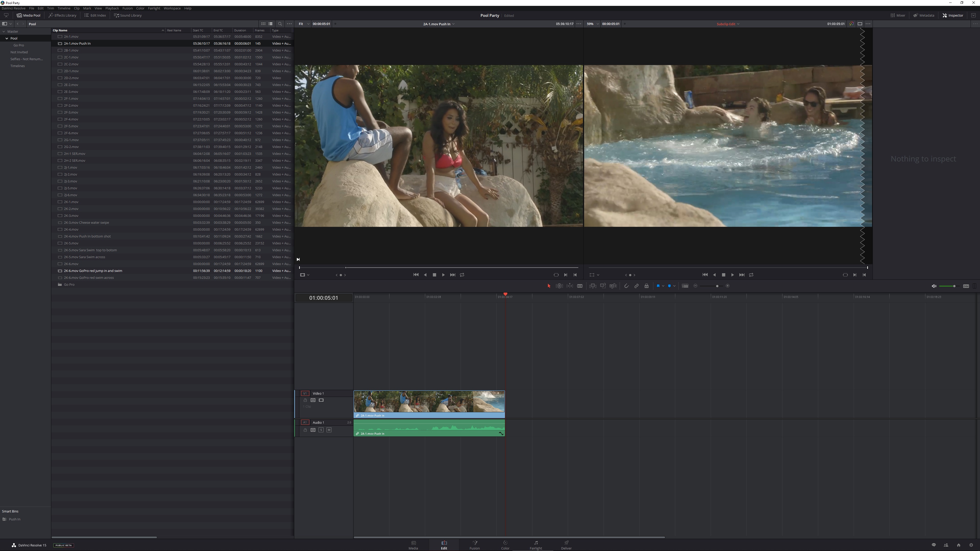Toggle auto track selector on Video 1
Screen dimensions: 980x551
coord(313,400)
